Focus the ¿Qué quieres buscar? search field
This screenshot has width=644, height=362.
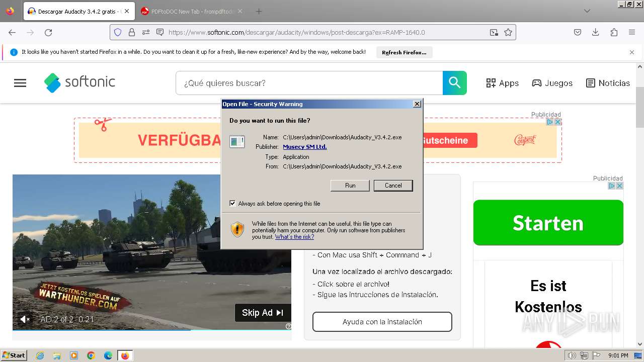click(x=309, y=83)
